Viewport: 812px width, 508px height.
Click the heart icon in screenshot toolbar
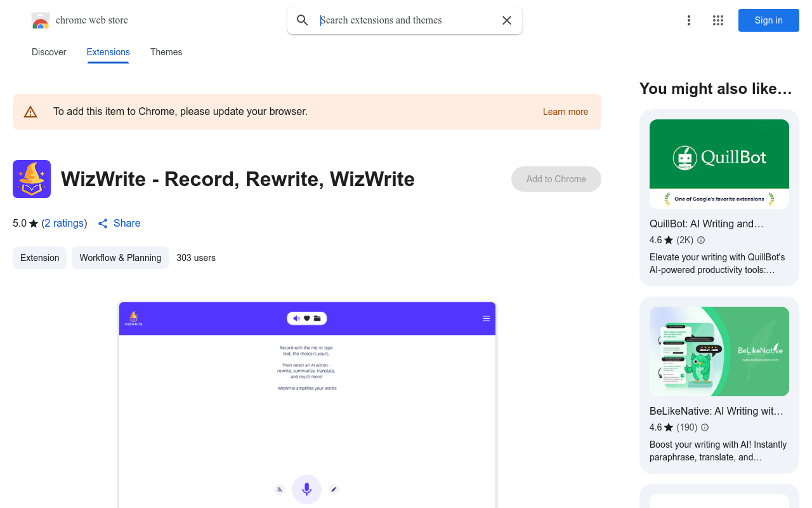(x=307, y=318)
